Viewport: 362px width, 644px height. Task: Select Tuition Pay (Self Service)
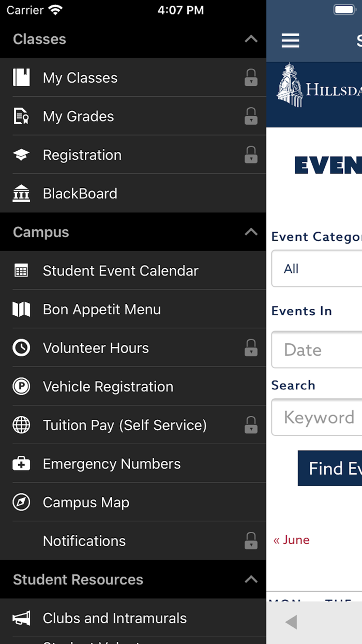(x=125, y=425)
